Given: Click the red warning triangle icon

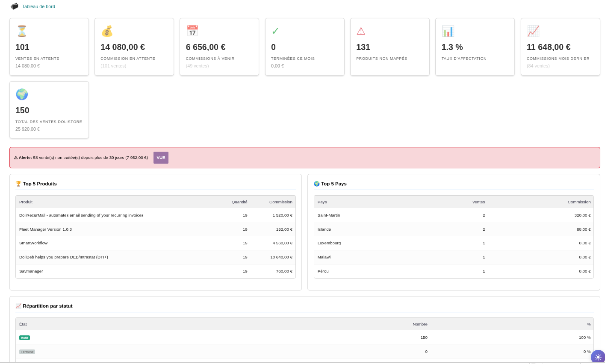Looking at the screenshot, I should pos(361,31).
